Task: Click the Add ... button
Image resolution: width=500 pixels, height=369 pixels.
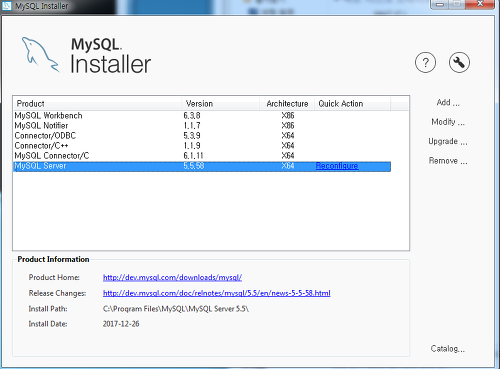Action: (x=448, y=103)
